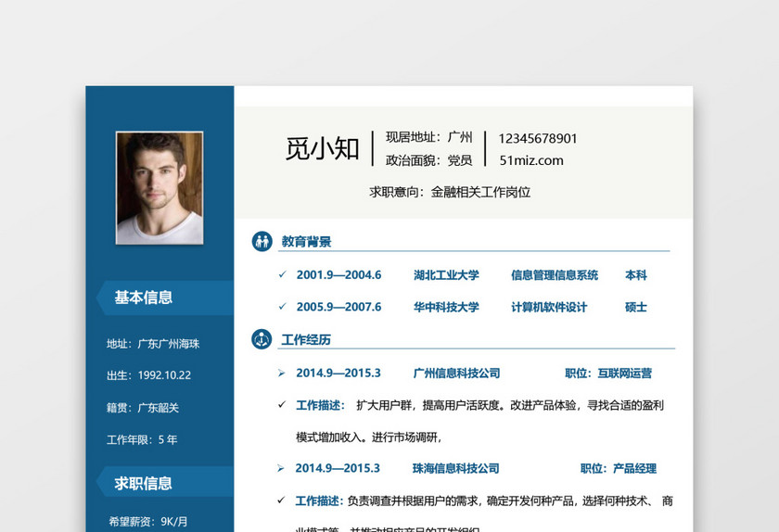Image resolution: width=779 pixels, height=532 pixels.
Task: Click company 广州信息科技公司
Action: point(456,373)
